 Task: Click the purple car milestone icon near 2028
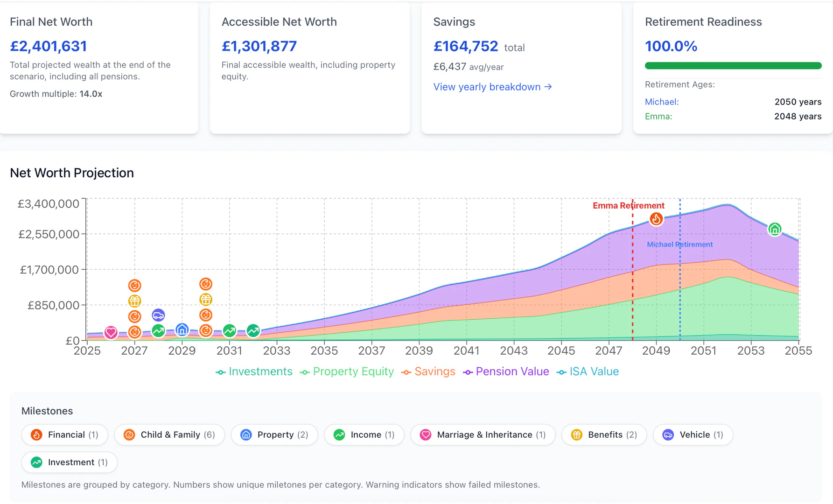point(158,315)
